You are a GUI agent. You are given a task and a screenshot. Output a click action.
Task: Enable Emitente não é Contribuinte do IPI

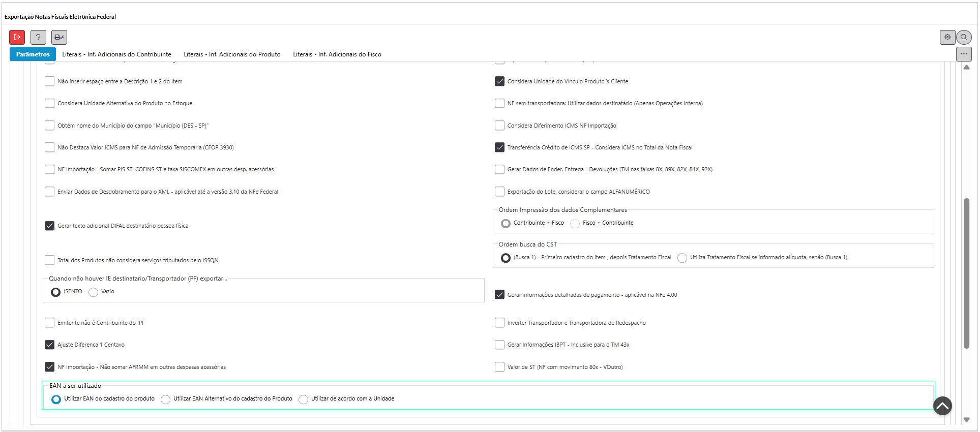50,323
